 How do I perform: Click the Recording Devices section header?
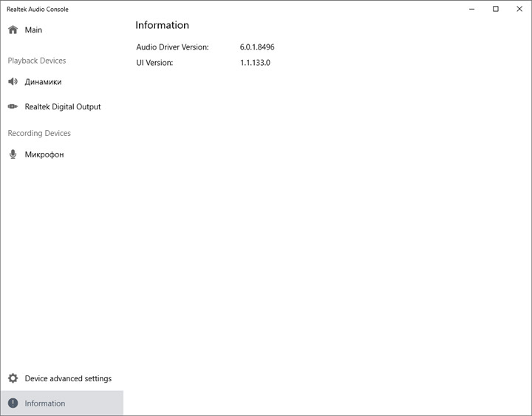39,133
